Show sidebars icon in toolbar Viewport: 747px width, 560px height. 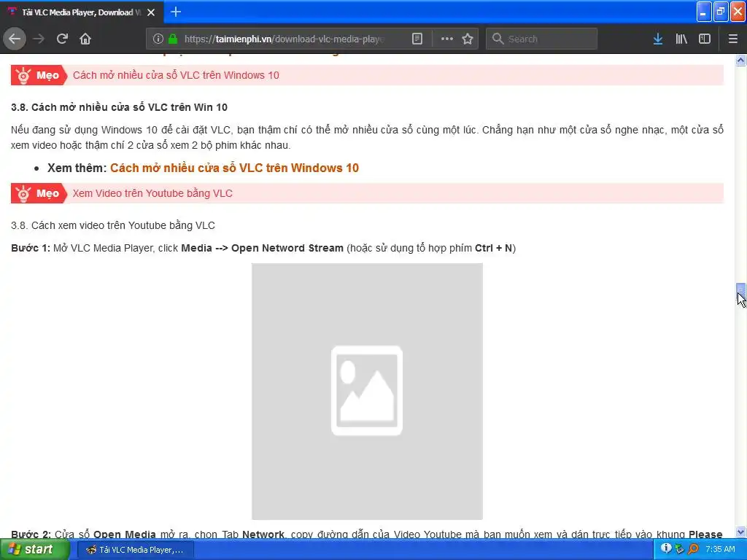click(705, 39)
